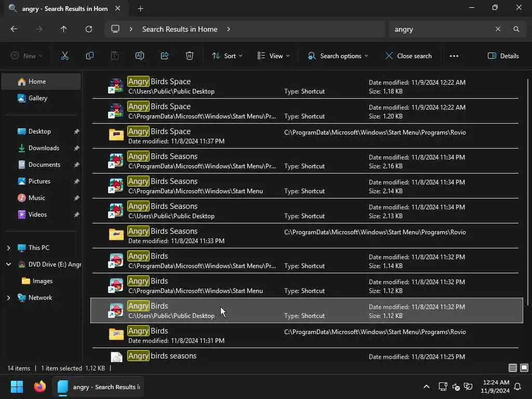Viewport: 532px width, 399px height.
Task: Open the New dropdown
Action: [x=26, y=56]
